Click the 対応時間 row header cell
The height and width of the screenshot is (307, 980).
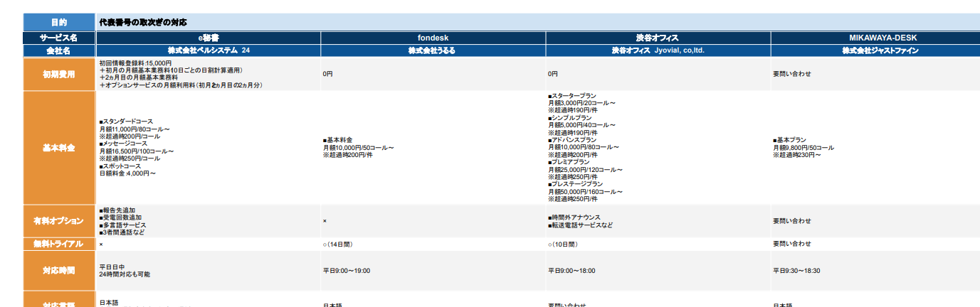coord(58,271)
